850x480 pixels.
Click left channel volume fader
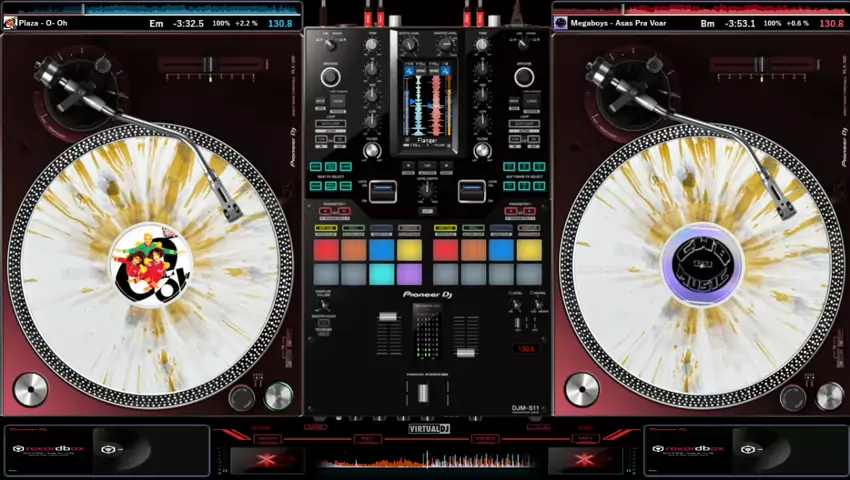pos(389,317)
